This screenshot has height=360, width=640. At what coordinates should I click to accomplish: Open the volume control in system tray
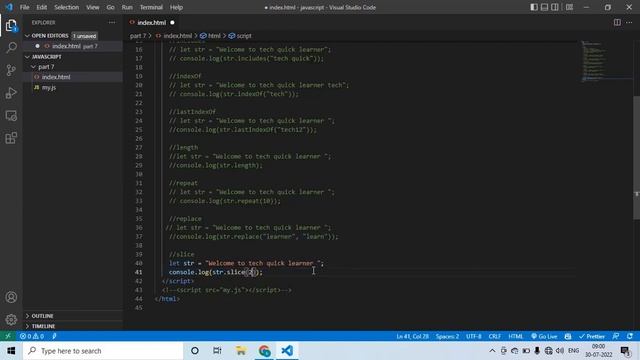560,351
